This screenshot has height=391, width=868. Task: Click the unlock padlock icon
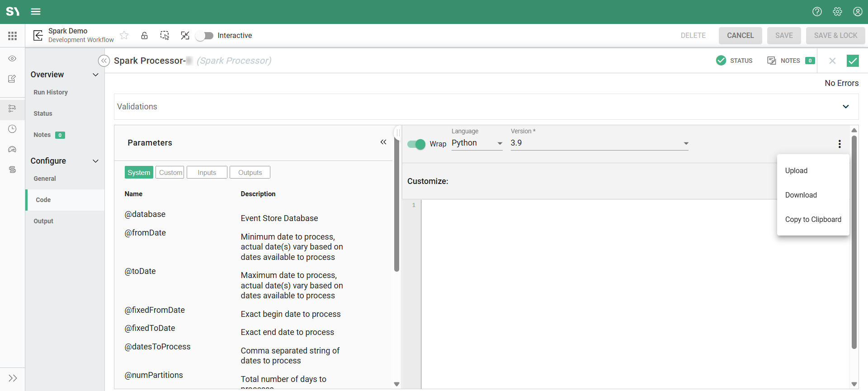click(x=144, y=35)
